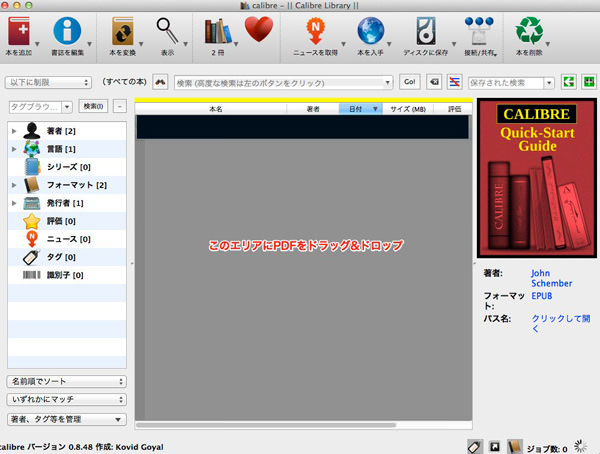600x454 pixels.
Task: Click the Go! search button
Action: [x=409, y=82]
